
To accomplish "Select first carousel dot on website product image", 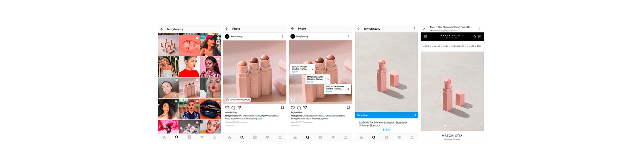I will click(x=445, y=125).
